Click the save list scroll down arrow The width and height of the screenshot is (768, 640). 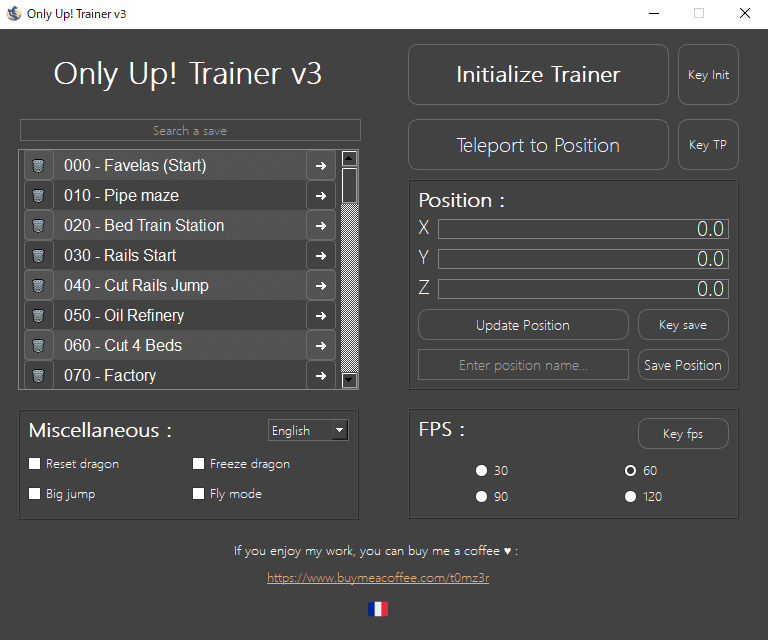[349, 380]
